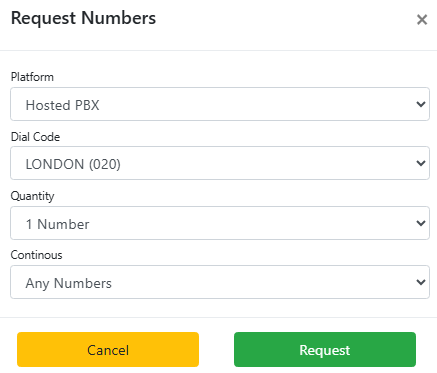Image resolution: width=437 pixels, height=373 pixels.
Task: Select the 1 Number value text
Action: [x=58, y=224]
